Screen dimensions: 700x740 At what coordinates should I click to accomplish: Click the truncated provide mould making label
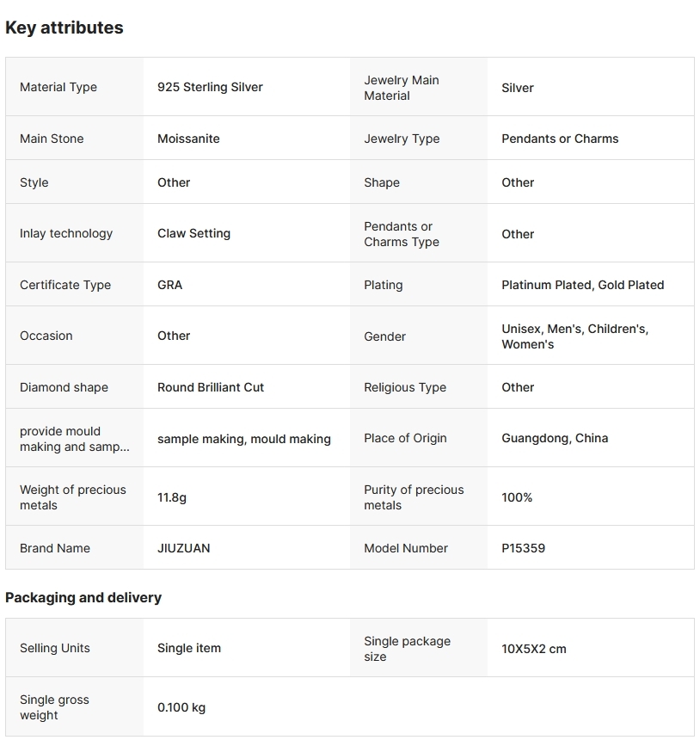pos(75,439)
